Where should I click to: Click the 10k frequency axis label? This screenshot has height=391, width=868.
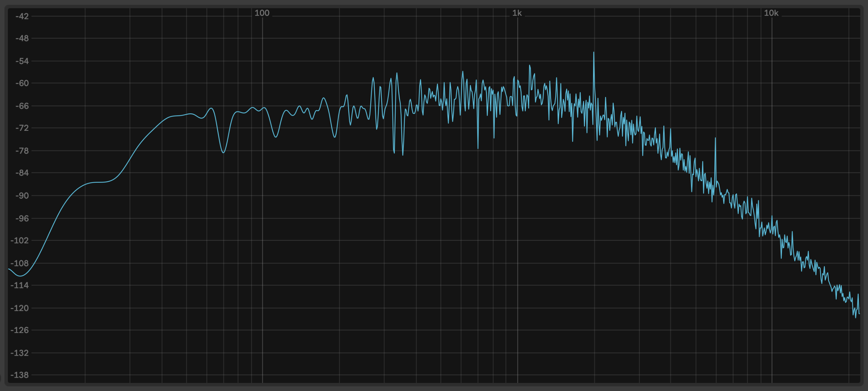(771, 13)
